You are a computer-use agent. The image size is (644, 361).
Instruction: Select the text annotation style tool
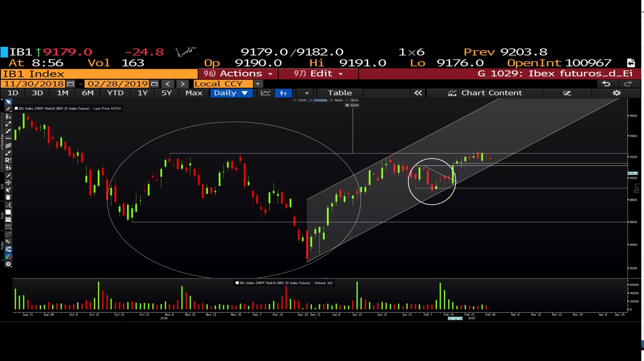pos(8,205)
